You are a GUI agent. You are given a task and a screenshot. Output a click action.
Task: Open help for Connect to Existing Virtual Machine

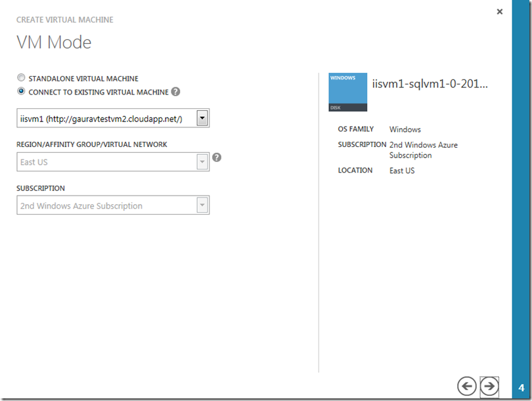tap(175, 91)
